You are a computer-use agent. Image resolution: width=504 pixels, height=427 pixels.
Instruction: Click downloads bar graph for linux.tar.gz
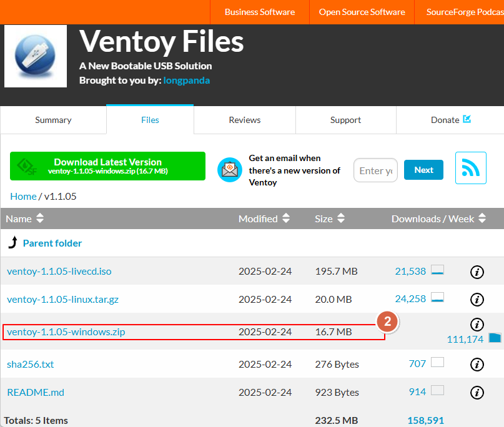437,298
